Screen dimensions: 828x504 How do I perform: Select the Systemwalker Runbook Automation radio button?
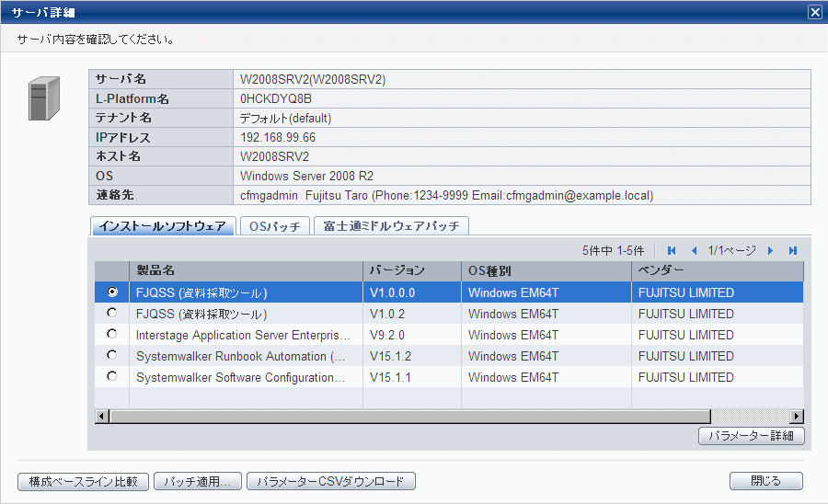(112, 355)
